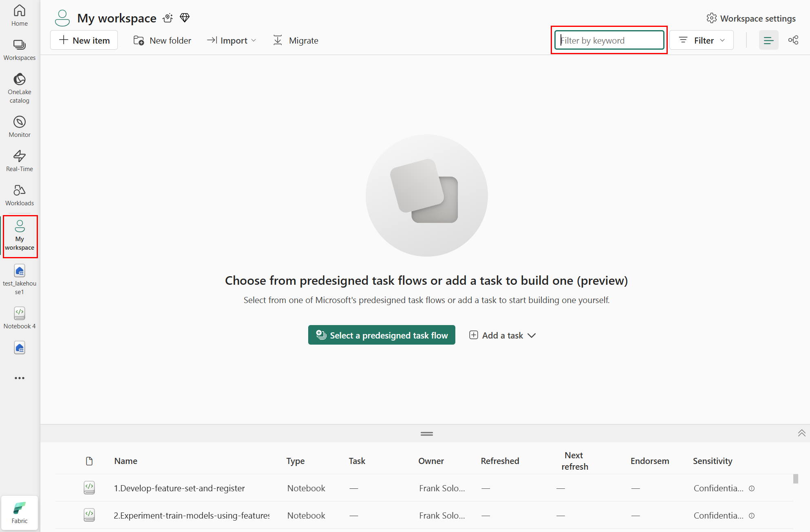Open test_lakehouse1 from sidebar
Image resolution: width=810 pixels, height=532 pixels.
click(x=20, y=279)
